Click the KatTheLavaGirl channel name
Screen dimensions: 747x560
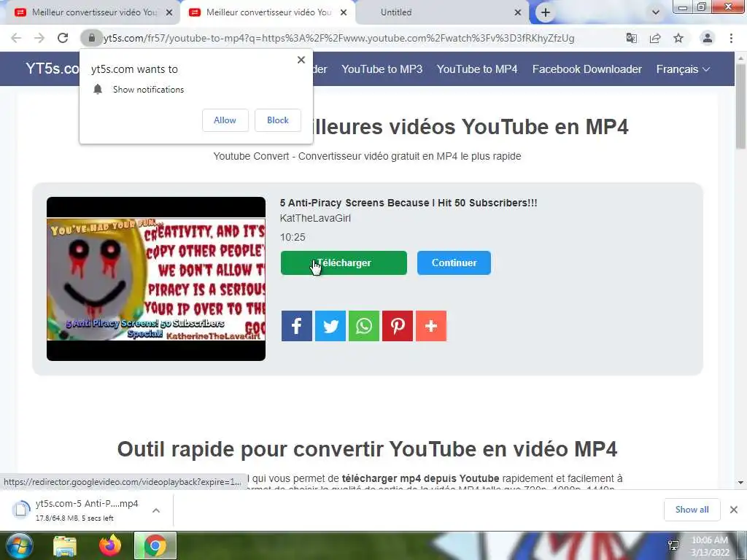[x=315, y=218]
